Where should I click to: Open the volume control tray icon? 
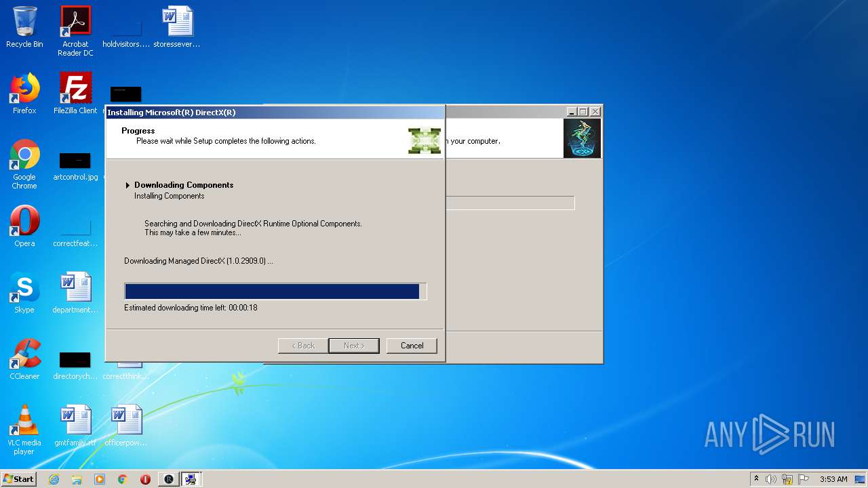coord(771,479)
